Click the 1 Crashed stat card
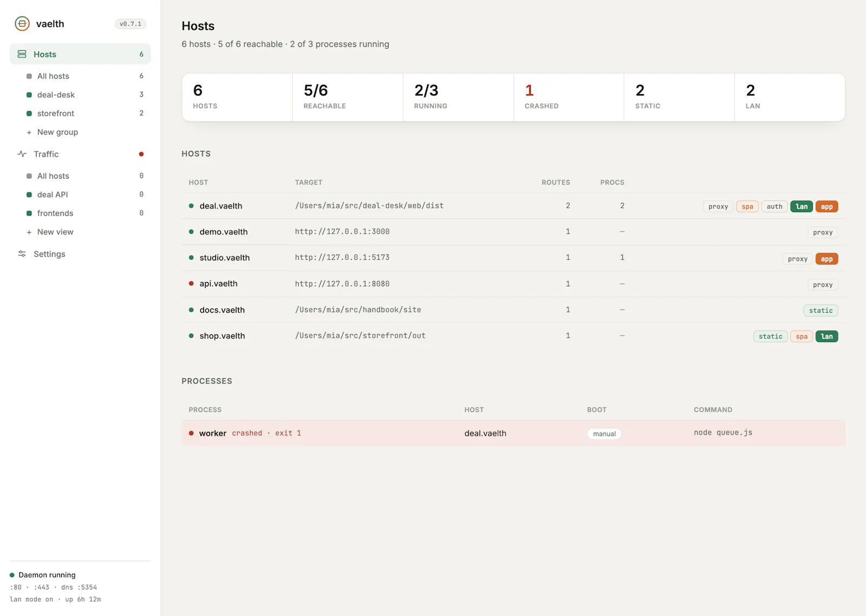This screenshot has height=616, width=866. (569, 97)
